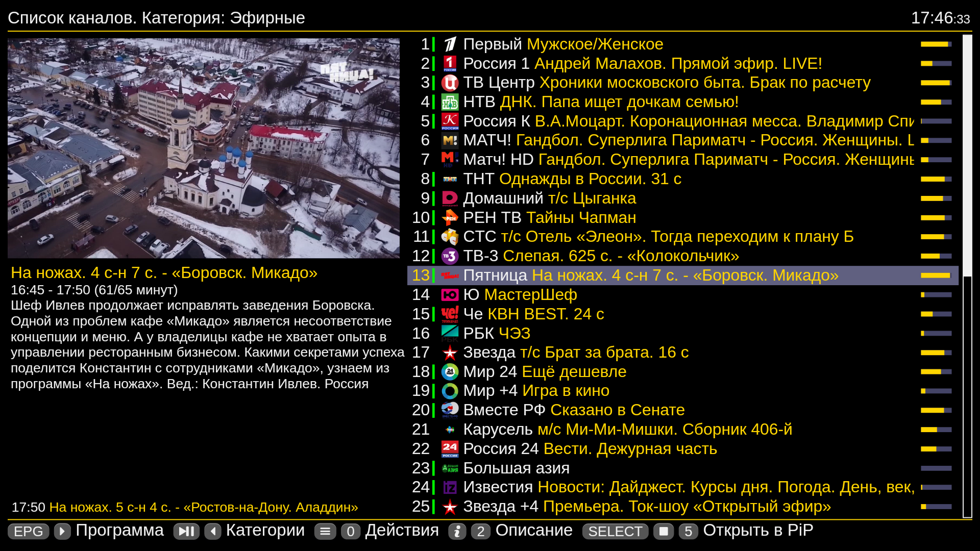Click the stop key icon
980x551 pixels.
664,531
